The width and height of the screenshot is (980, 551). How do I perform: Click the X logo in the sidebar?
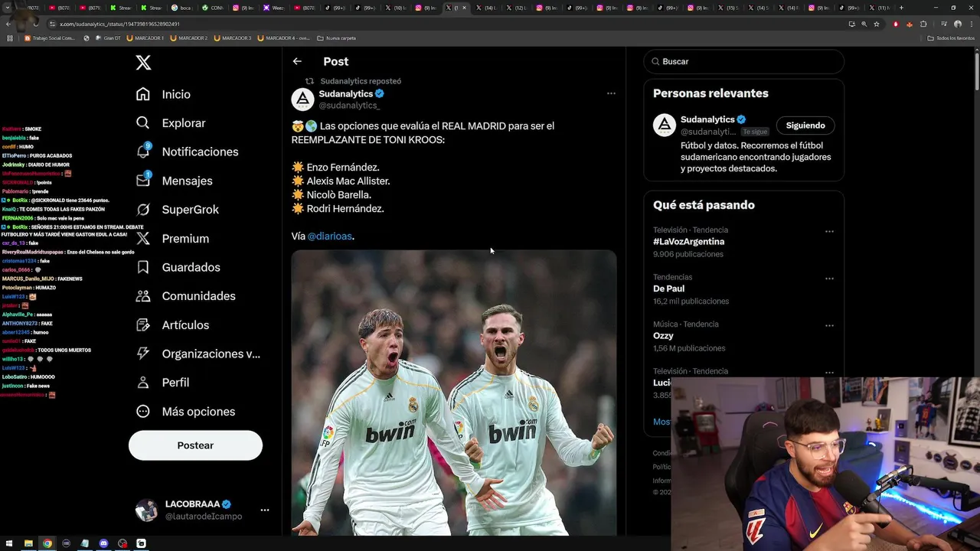pyautogui.click(x=143, y=63)
